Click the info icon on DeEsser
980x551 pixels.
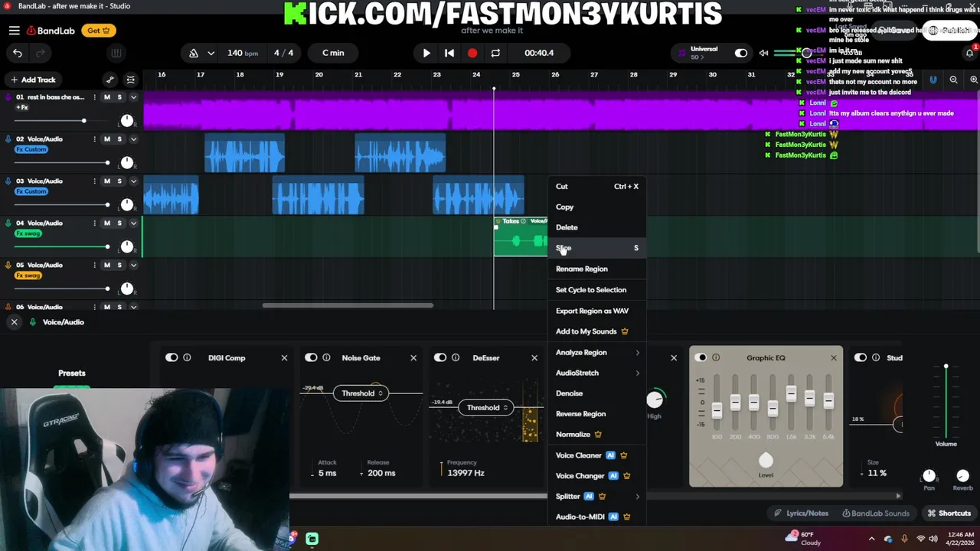(x=456, y=357)
